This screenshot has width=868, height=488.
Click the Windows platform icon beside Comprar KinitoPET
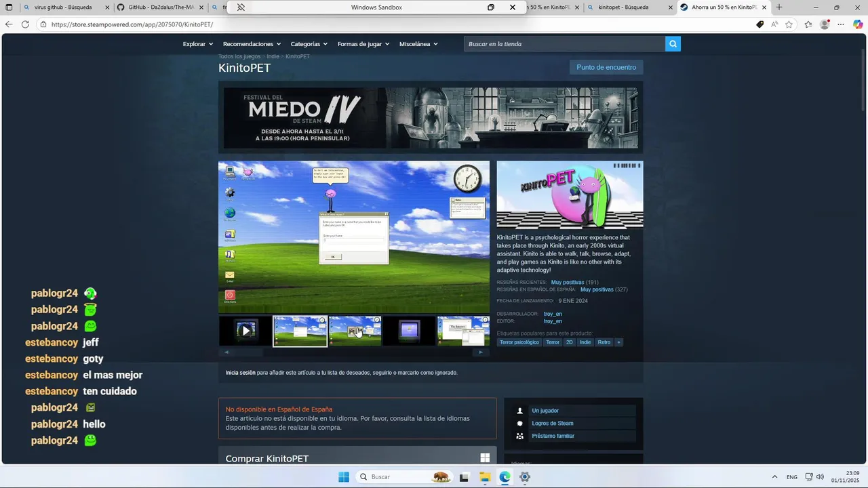tap(485, 458)
